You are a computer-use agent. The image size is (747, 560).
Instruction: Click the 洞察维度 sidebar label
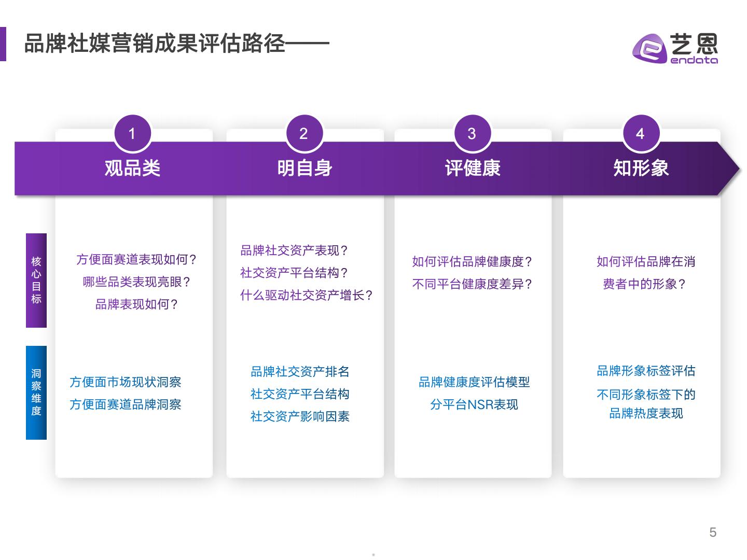35,393
